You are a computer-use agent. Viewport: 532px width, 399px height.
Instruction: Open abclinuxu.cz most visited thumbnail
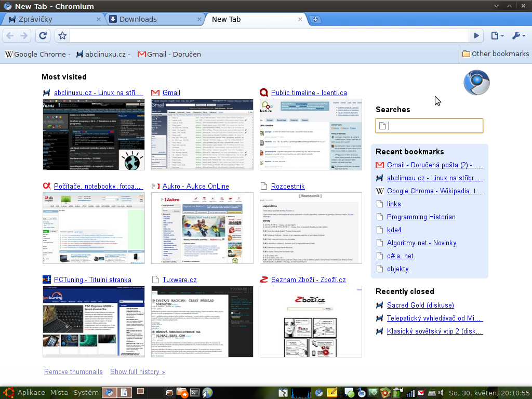point(94,135)
